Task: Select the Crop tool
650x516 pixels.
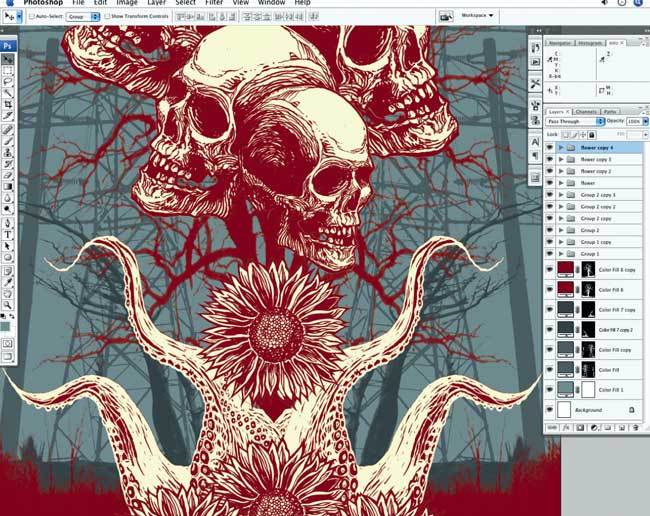Action: (8, 104)
